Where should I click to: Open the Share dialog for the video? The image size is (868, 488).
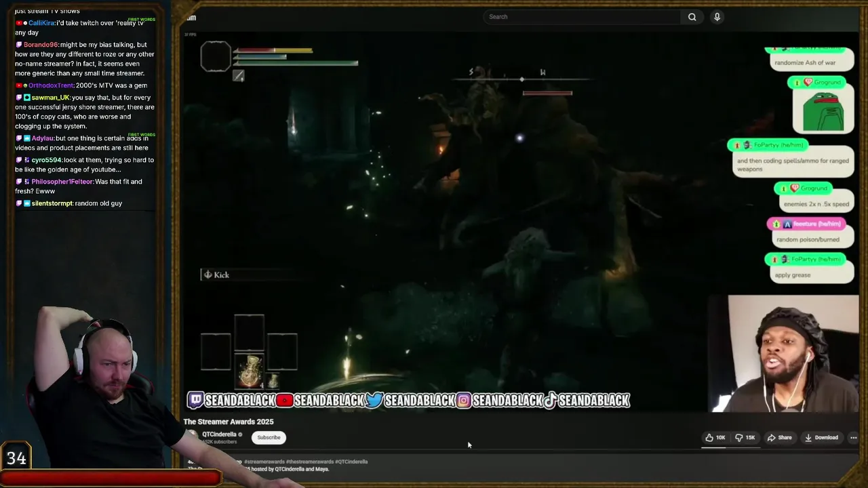[x=780, y=438]
